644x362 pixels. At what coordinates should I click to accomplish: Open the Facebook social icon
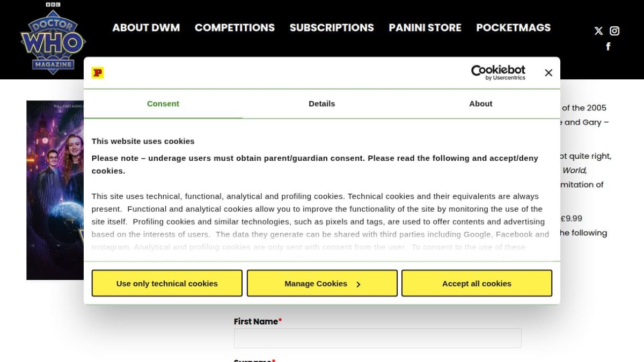(608, 47)
